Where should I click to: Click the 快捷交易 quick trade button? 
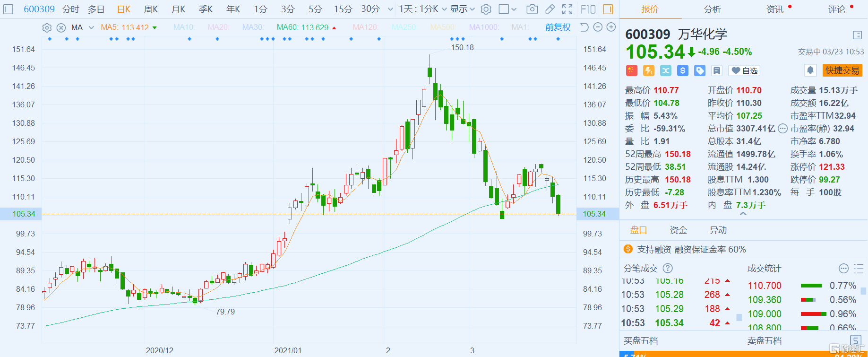point(842,70)
